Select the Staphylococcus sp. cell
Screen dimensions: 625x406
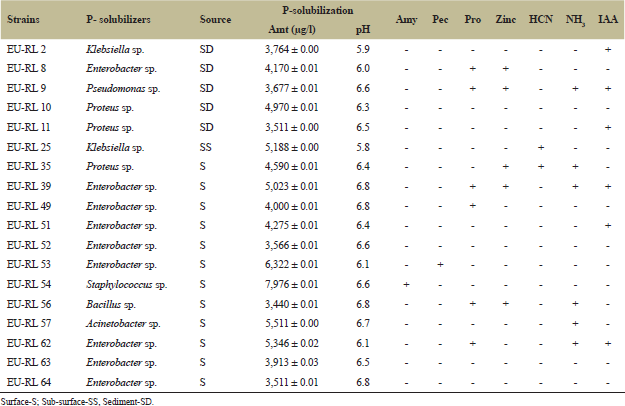127,284
